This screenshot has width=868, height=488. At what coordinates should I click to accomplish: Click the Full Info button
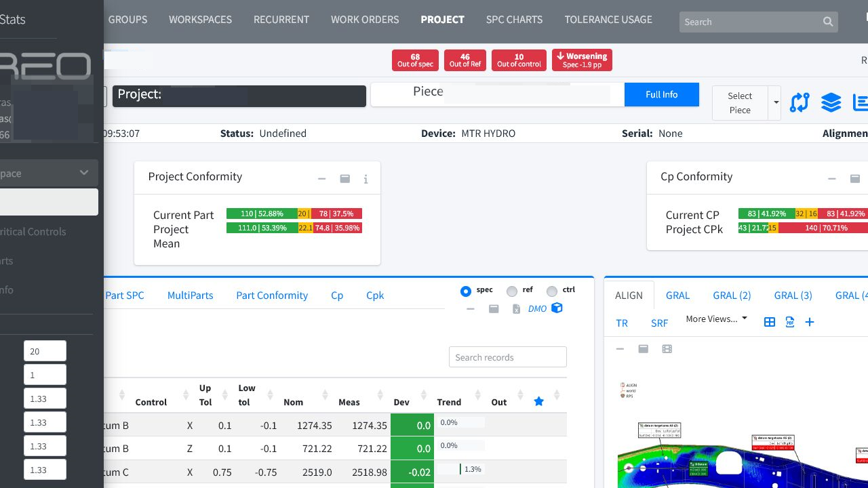click(x=662, y=94)
